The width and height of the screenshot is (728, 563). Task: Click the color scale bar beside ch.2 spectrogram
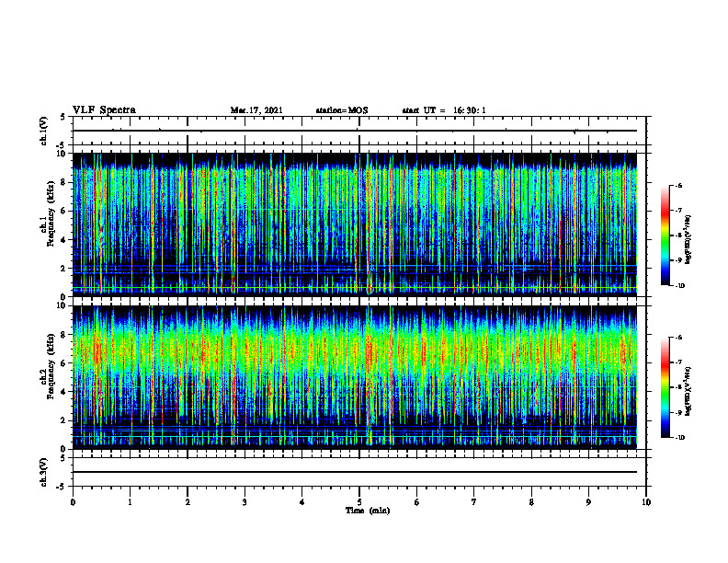pos(665,387)
